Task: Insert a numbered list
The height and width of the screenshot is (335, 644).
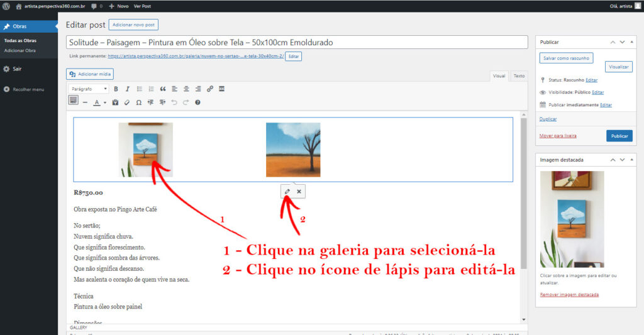Action: pyautogui.click(x=151, y=89)
